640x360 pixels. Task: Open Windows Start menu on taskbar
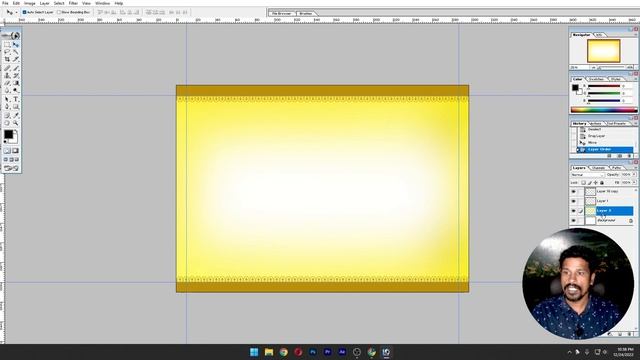click(x=254, y=352)
